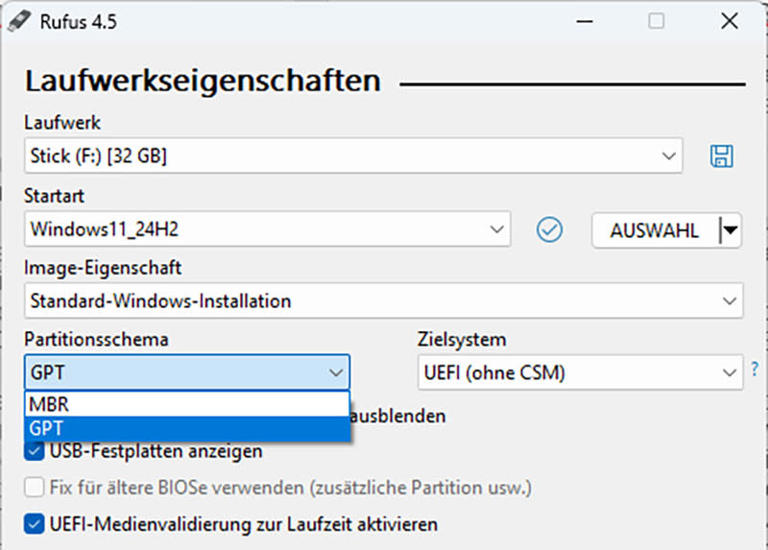Click the arrow next to AUSWAHL
This screenshot has height=550, width=768.
(732, 230)
